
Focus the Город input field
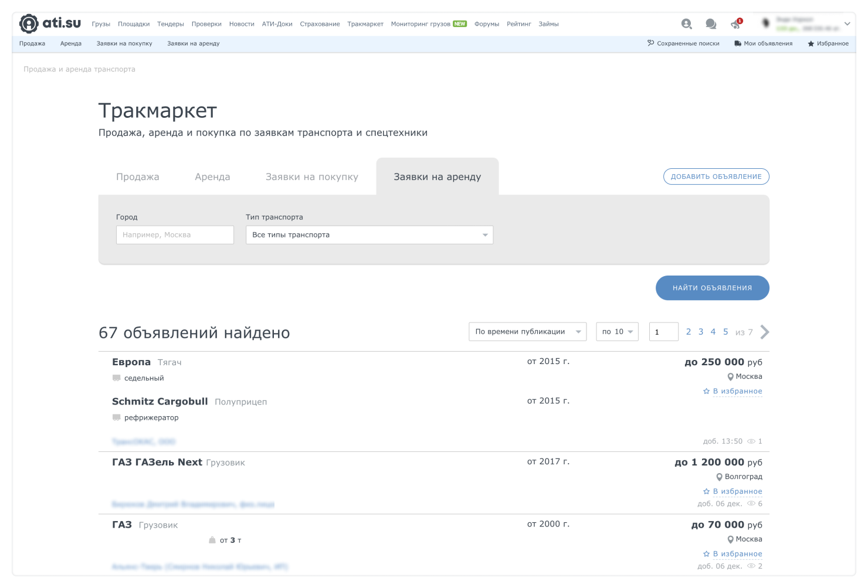pyautogui.click(x=175, y=234)
